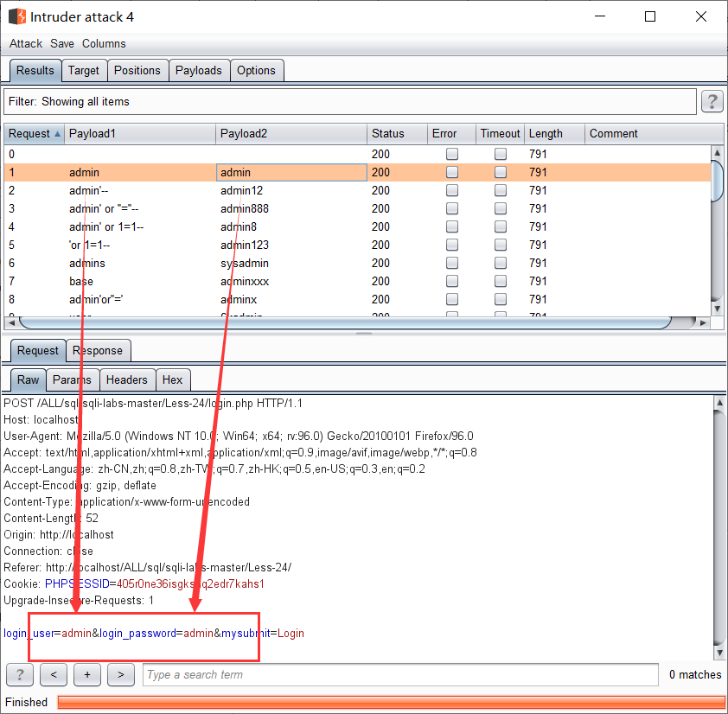Select the Results tab
Image resolution: width=728 pixels, height=714 pixels.
(35, 71)
